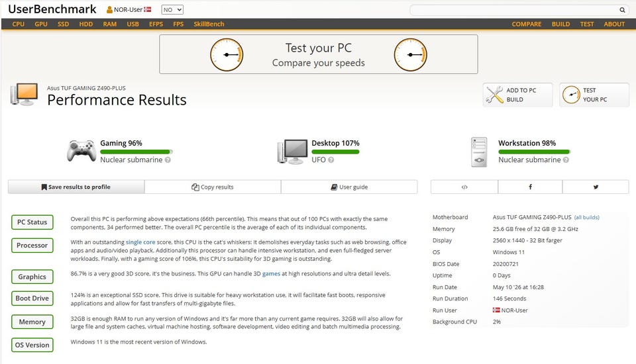Click the gauge icon in Test Your PC
Image resolution: width=636 pixels, height=364 pixels.
coord(571,95)
